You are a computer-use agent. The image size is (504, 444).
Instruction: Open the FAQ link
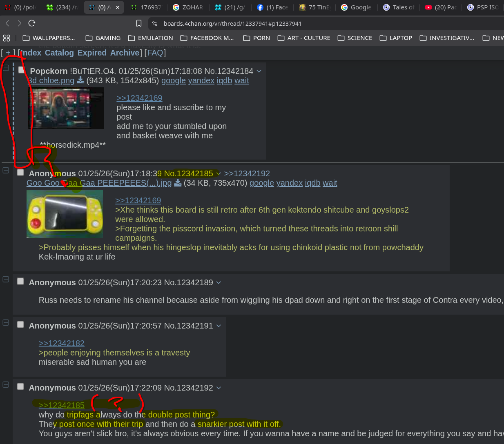coord(155,53)
